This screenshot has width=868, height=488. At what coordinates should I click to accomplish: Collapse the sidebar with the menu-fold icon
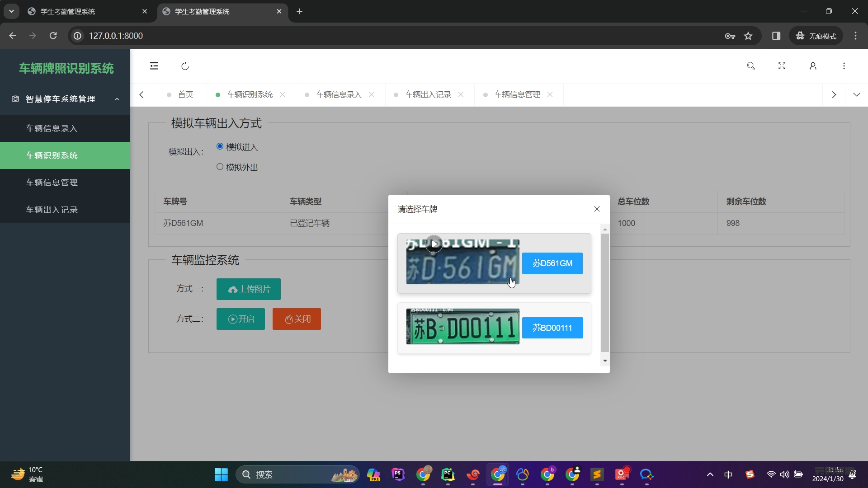click(x=154, y=66)
